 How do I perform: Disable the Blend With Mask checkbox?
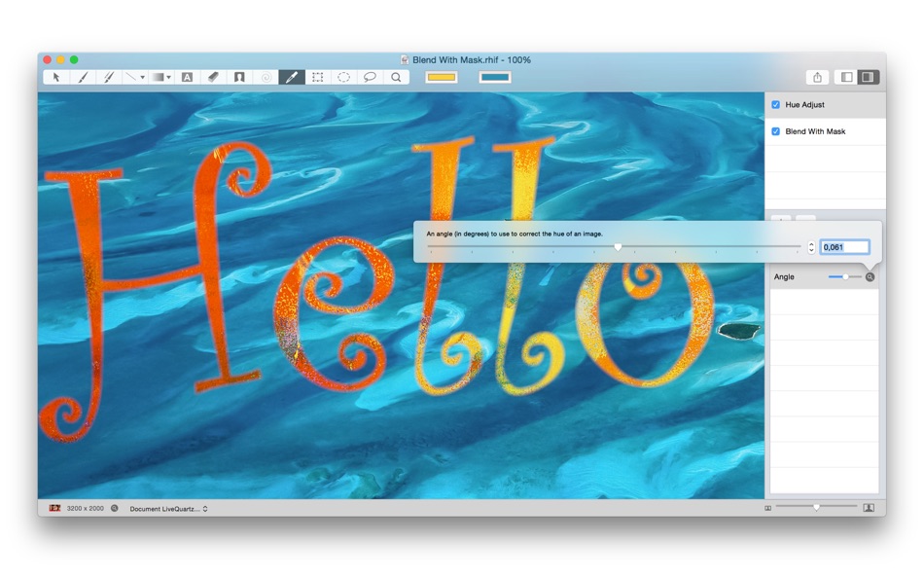click(x=775, y=131)
